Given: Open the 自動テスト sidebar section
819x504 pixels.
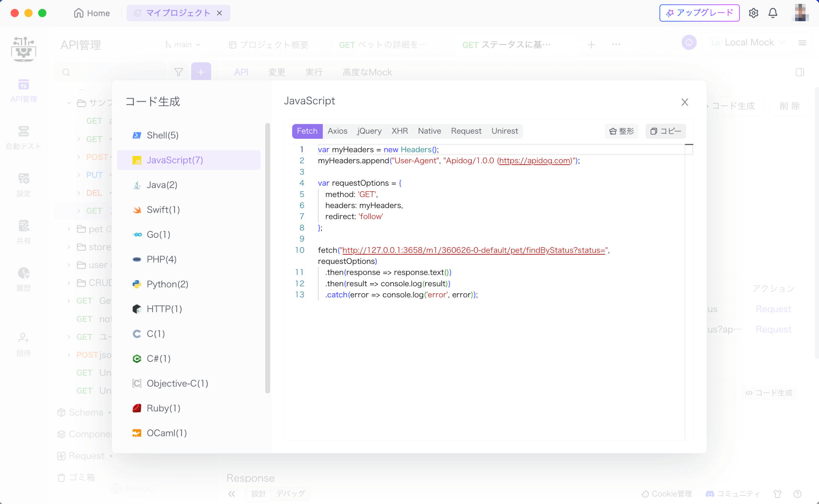Looking at the screenshot, I should [24, 137].
